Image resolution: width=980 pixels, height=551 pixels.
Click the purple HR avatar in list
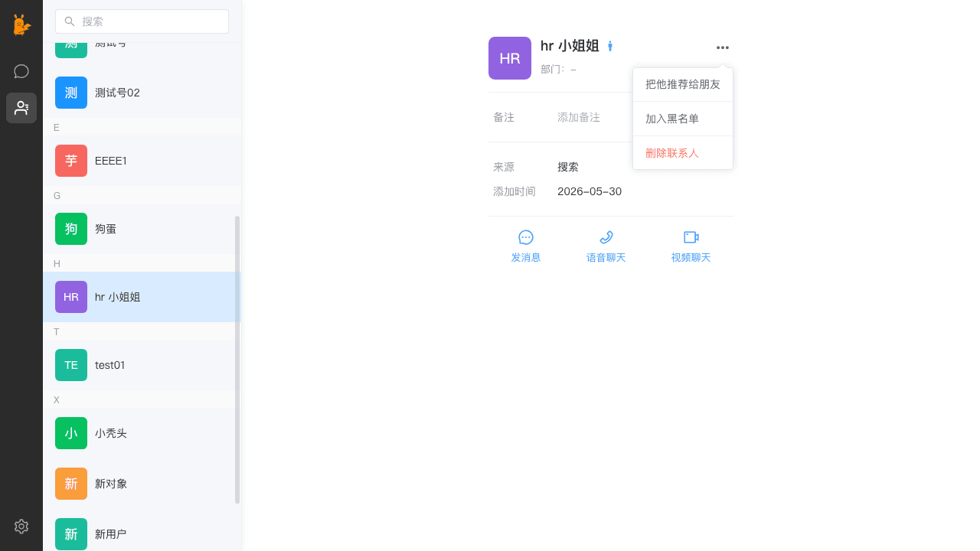point(71,297)
